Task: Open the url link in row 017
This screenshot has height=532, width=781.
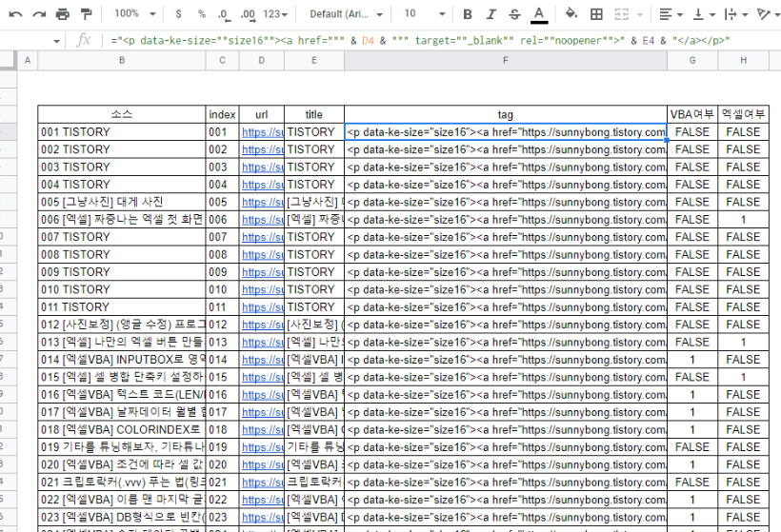Action: pos(263,412)
